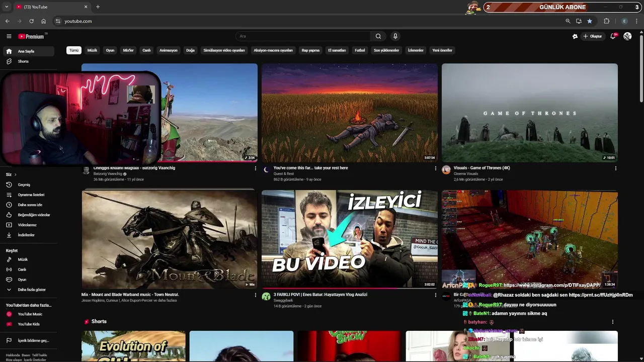Open YouTube Kids link in sidebar
Viewport: 644px width, 362px height.
[28, 324]
